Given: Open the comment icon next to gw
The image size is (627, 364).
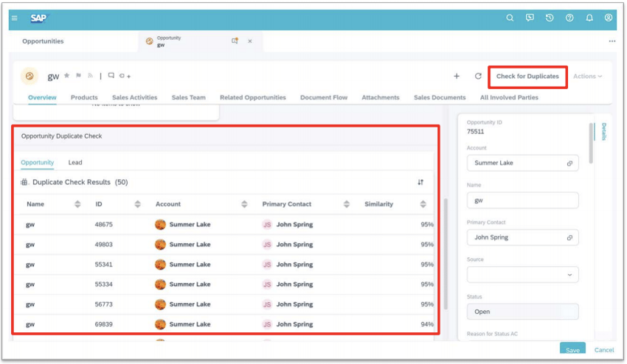Looking at the screenshot, I should (x=111, y=75).
